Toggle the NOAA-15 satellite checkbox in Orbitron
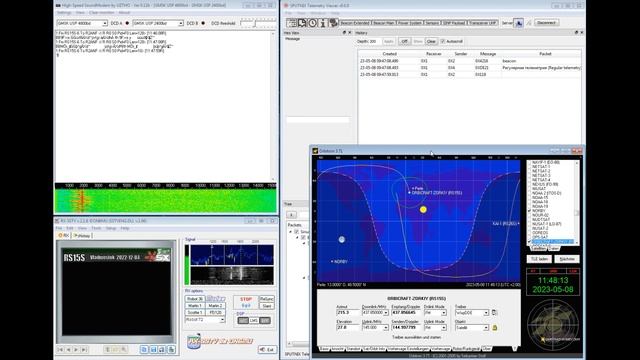Image resolution: width=640 pixels, height=360 pixels. pyautogui.click(x=529, y=198)
